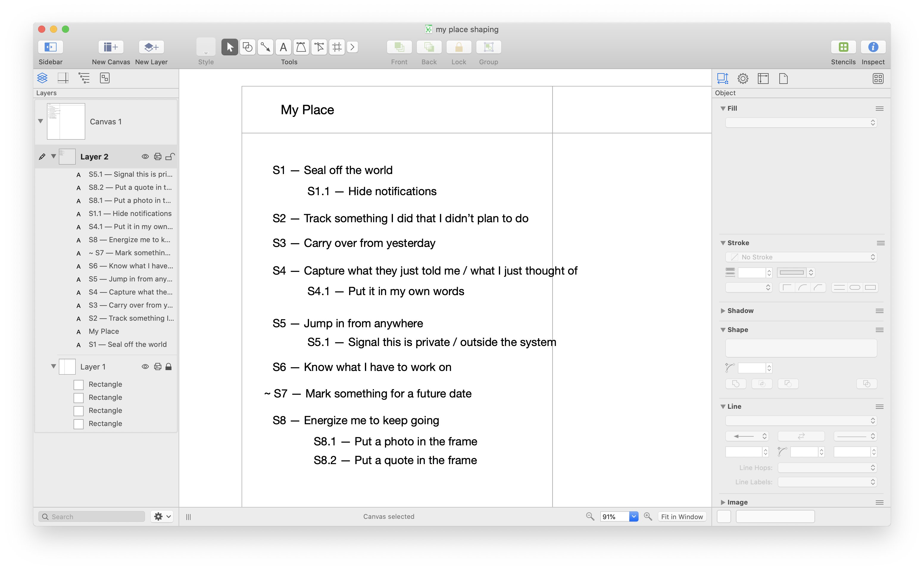The image size is (924, 570).
Task: Show more tools with the chevron
Action: pos(352,47)
